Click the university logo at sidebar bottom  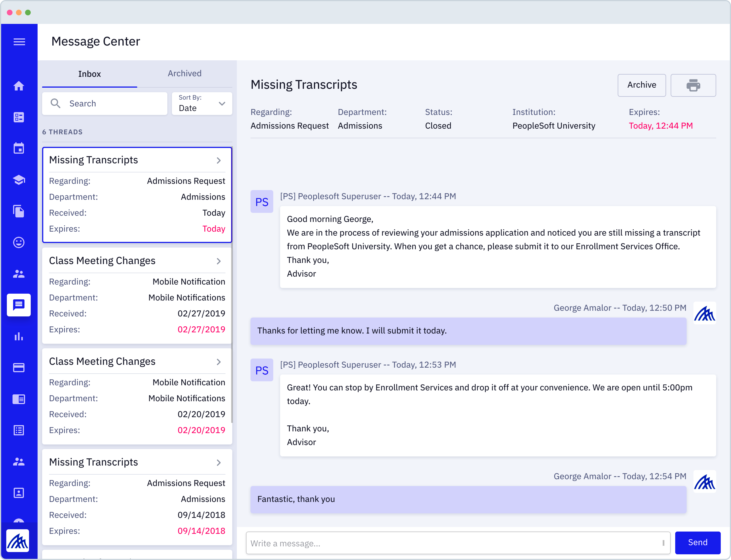pyautogui.click(x=18, y=541)
